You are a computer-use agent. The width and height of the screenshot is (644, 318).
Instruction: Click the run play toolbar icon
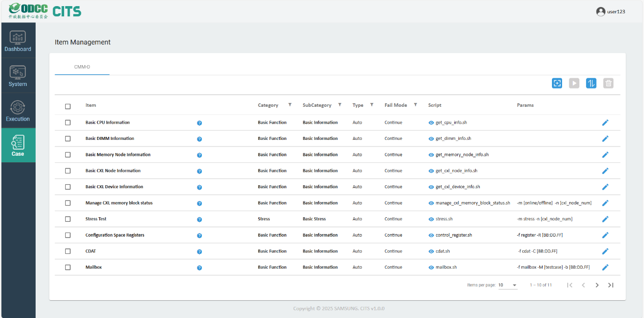pyautogui.click(x=574, y=83)
